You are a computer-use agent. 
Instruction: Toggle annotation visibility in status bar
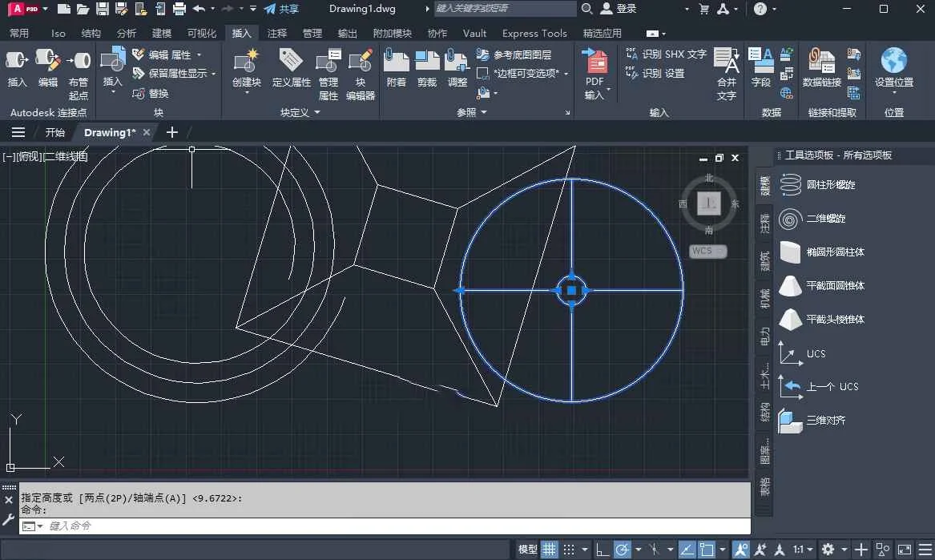coord(740,550)
